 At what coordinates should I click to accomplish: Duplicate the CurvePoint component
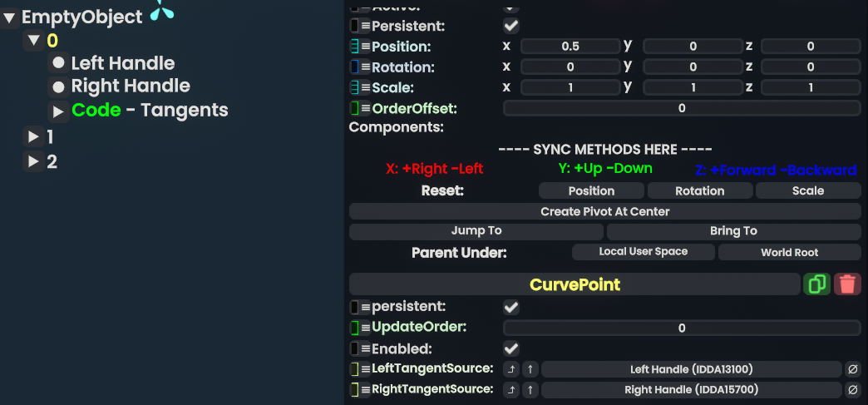point(816,284)
